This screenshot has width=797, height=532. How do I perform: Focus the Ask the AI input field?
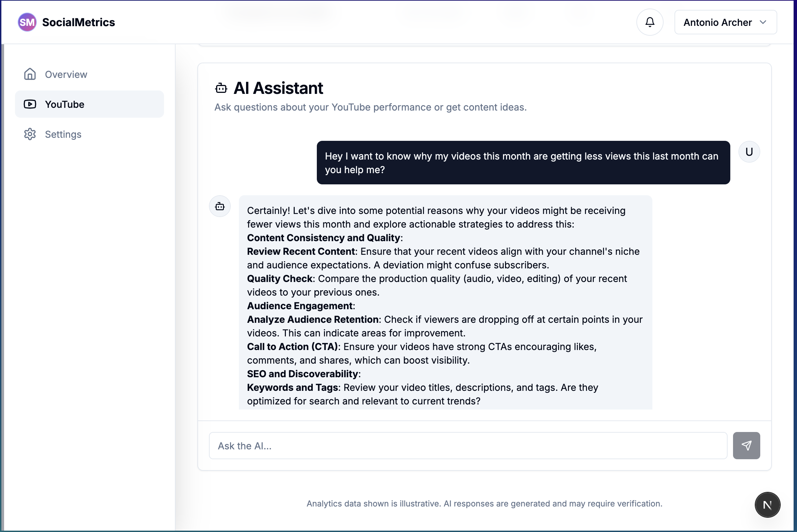(468, 446)
